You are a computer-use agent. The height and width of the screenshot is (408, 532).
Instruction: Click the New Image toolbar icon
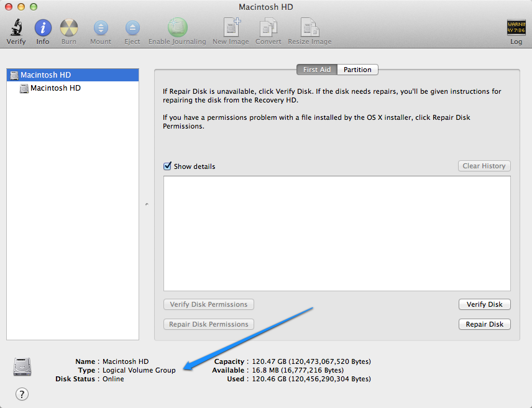pos(232,27)
